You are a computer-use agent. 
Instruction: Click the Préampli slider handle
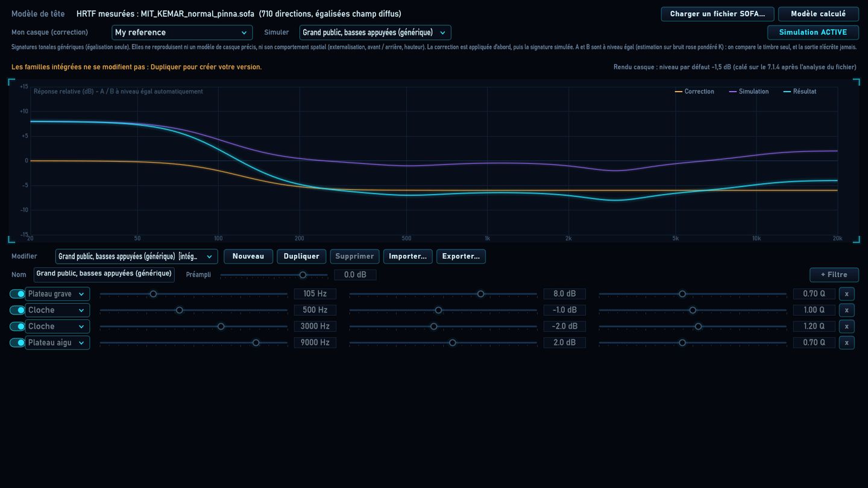point(303,275)
